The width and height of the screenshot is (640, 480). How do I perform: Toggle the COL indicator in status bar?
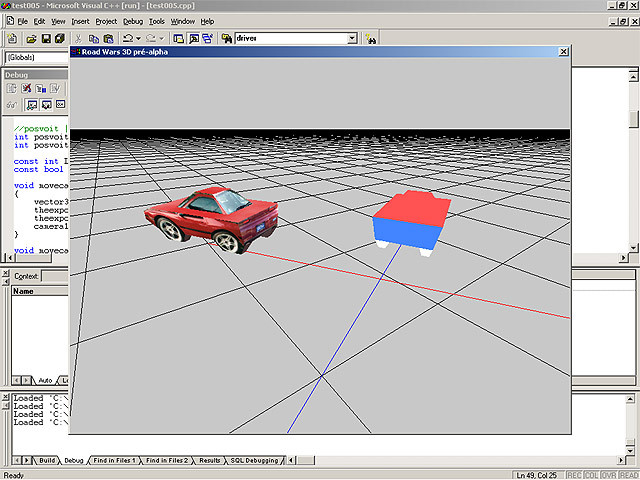(590, 474)
